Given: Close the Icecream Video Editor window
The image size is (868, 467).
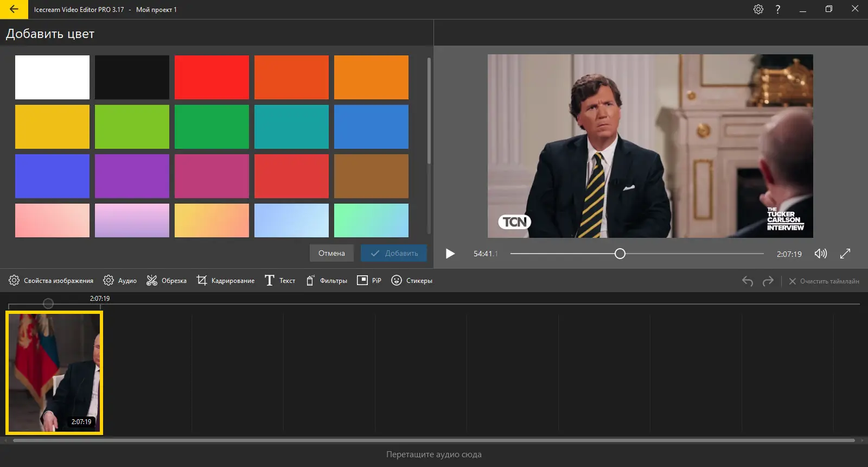Looking at the screenshot, I should pos(855,9).
